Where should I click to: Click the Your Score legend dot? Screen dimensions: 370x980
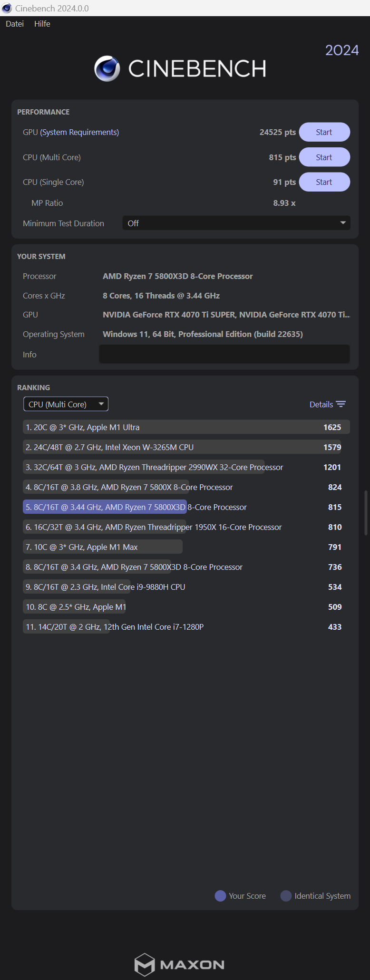pos(220,896)
